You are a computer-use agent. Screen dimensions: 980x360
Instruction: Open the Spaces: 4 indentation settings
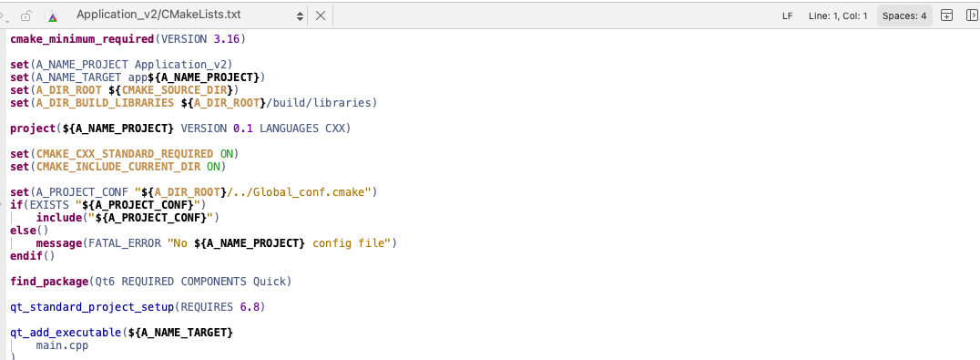[904, 16]
